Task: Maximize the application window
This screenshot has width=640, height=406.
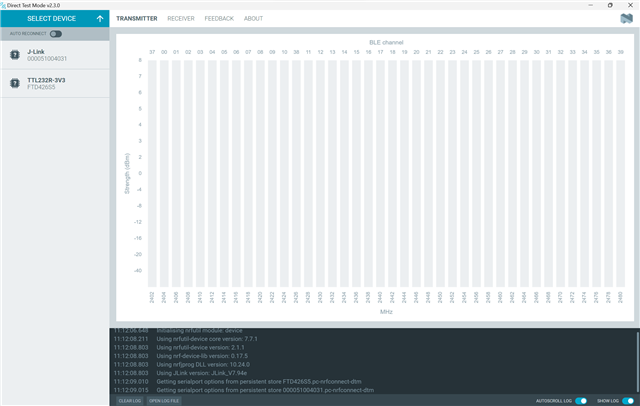Action: coord(610,4)
